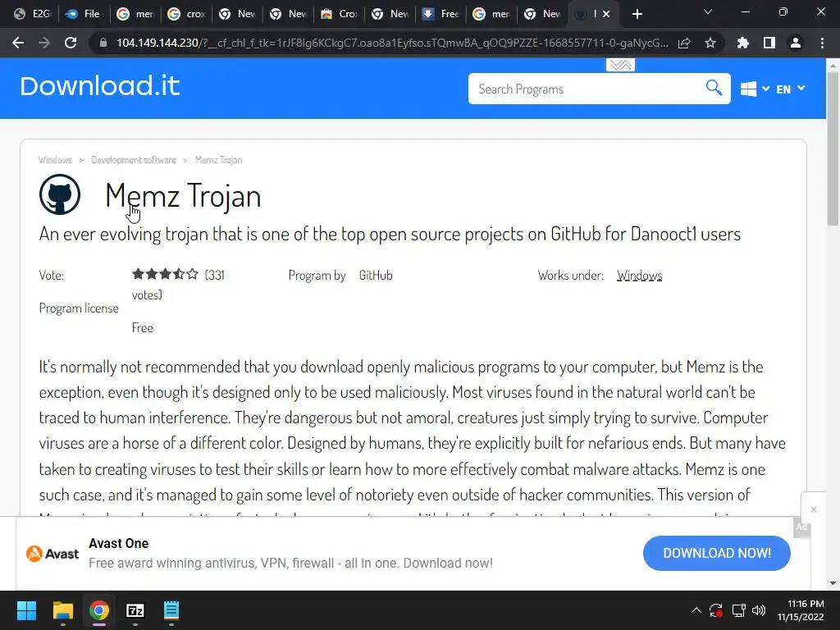Click the GitHub octocat program icon
Image resolution: width=840 pixels, height=630 pixels.
tap(59, 194)
